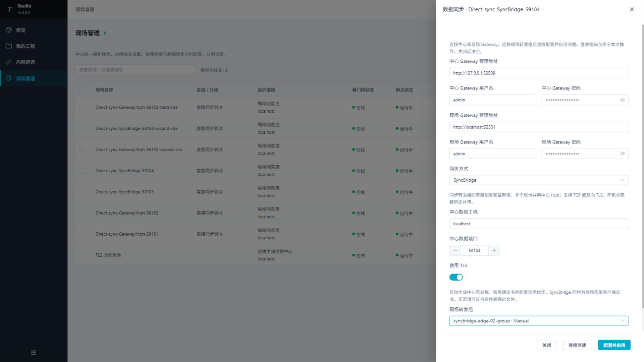Click the Studio logo icon
This screenshot has width=644, height=362.
click(10, 9)
